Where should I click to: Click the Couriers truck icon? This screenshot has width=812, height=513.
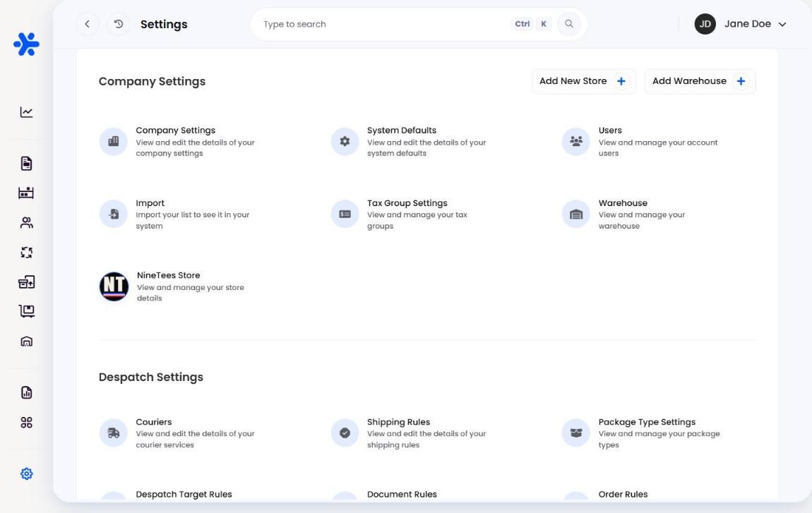click(114, 433)
